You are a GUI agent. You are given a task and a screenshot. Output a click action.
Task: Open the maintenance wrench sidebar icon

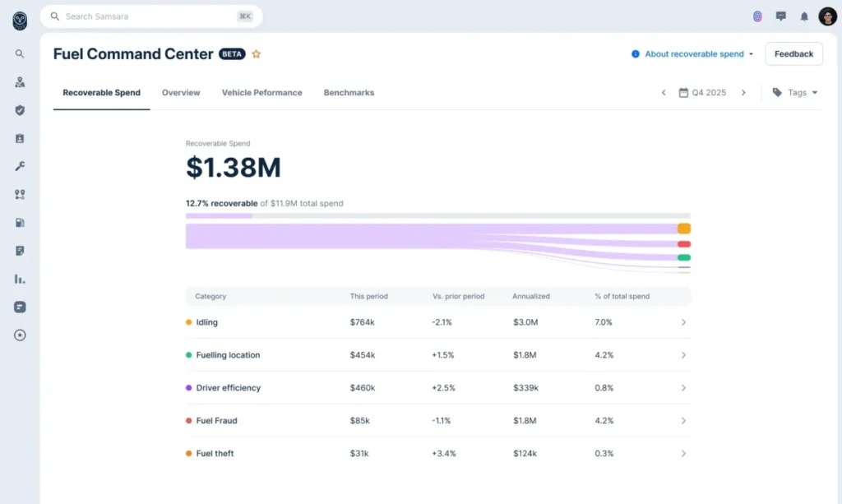20,166
